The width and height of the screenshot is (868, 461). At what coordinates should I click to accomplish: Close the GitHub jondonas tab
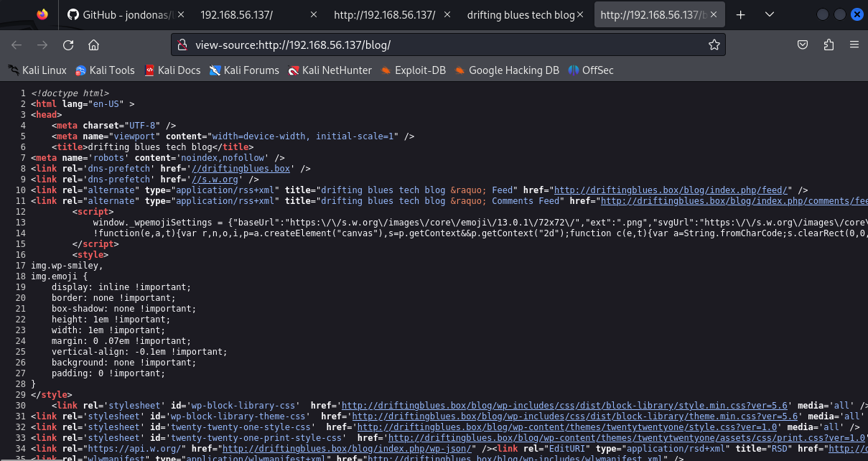[x=179, y=14]
